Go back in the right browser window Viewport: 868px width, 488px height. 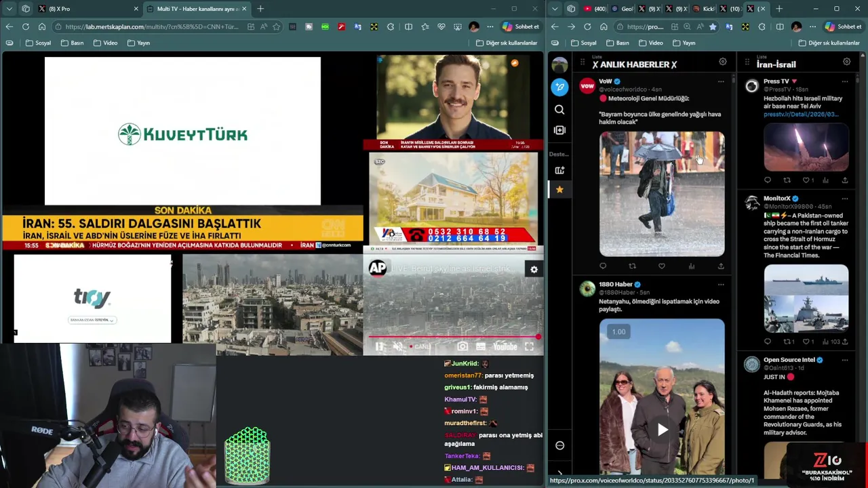[x=555, y=26]
